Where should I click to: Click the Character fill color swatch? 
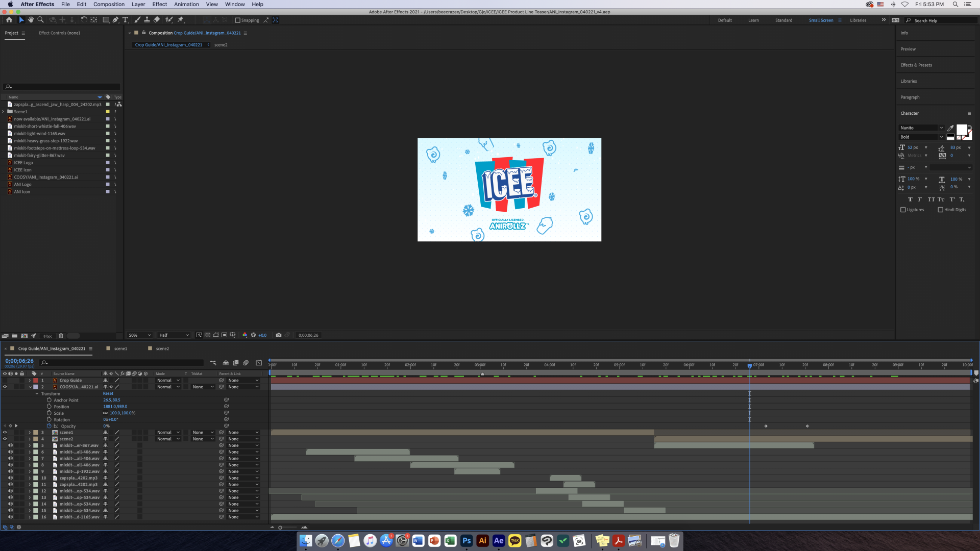[962, 130]
